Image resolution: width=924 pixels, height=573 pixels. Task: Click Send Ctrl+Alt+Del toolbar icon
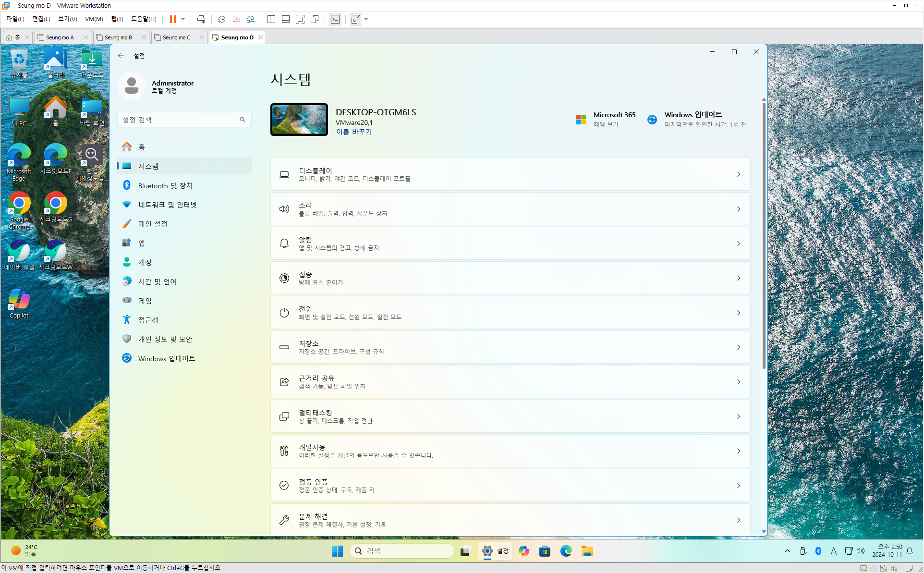click(201, 19)
